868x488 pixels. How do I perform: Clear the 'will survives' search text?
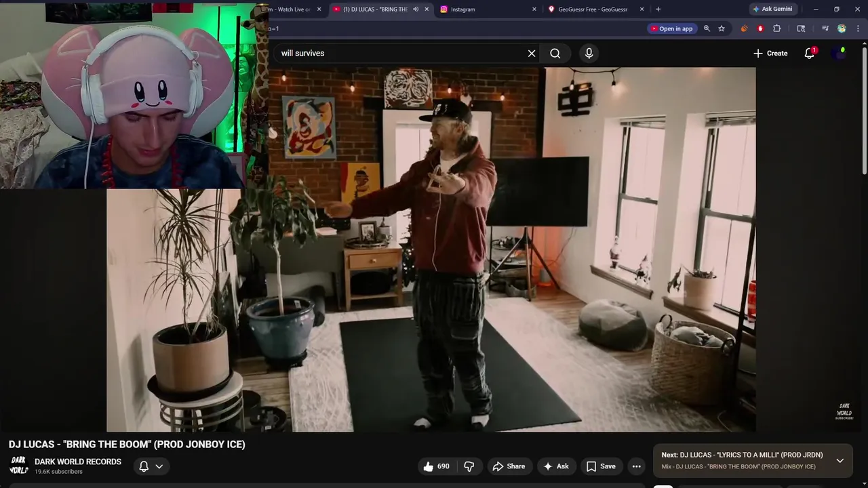532,53
